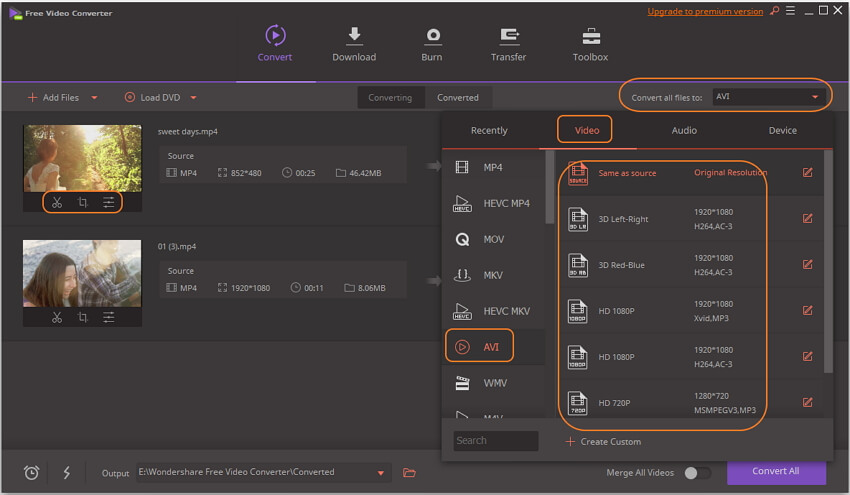Toggle Merge All Videos switch

point(698,473)
